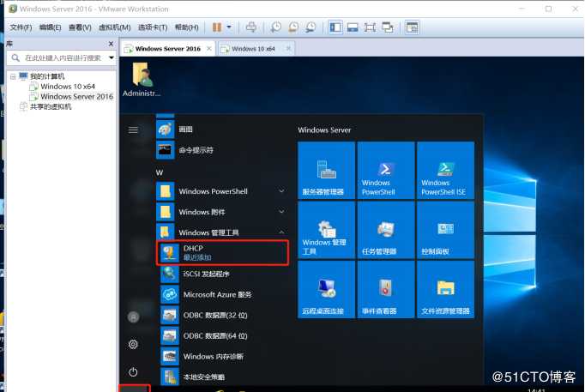Open Microsoft Azure 服务

pyautogui.click(x=224, y=295)
